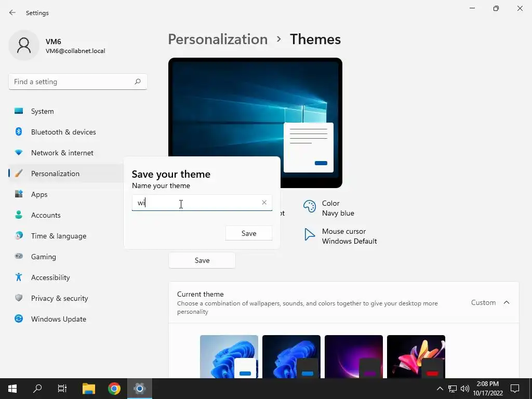The height and width of the screenshot is (399, 532).
Task: Open the VM6 user account avatar
Action: 24,45
